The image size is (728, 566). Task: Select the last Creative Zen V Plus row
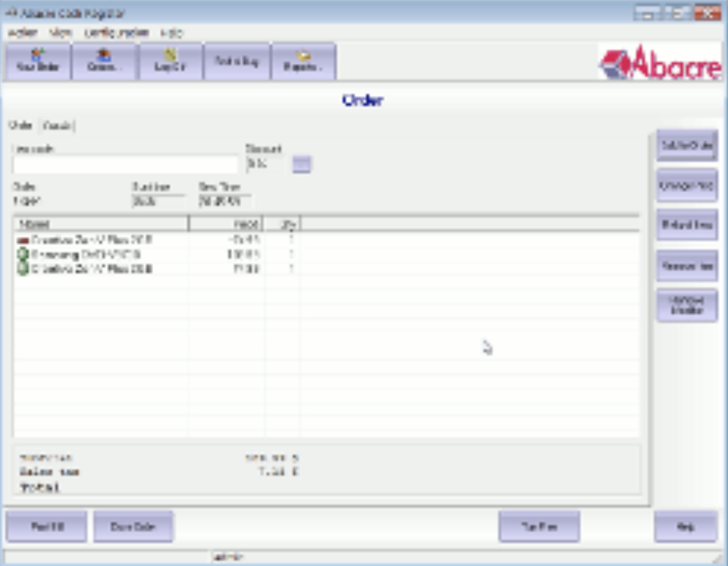326,268
